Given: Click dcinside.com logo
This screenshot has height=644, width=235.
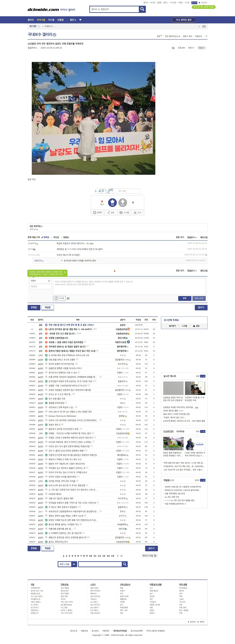Looking at the screenshot, I should pos(43,9).
